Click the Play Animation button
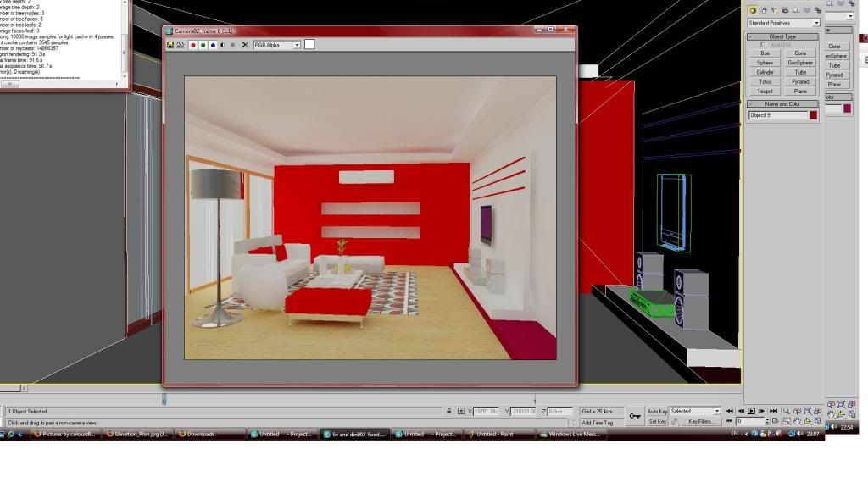This screenshot has height=488, width=868. click(x=751, y=411)
